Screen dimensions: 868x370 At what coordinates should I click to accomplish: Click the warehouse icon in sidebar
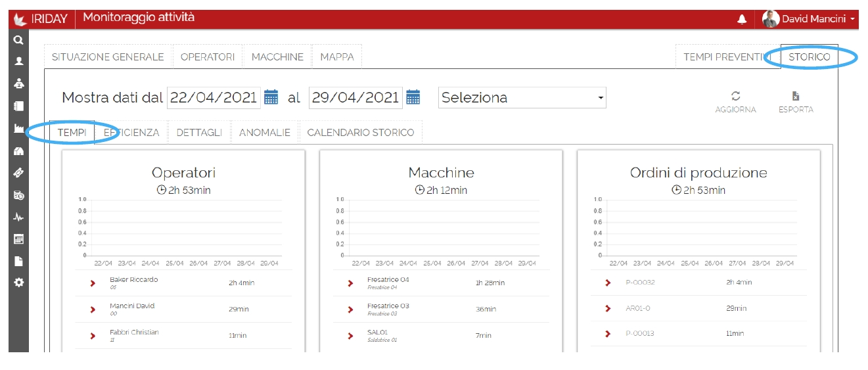18,151
